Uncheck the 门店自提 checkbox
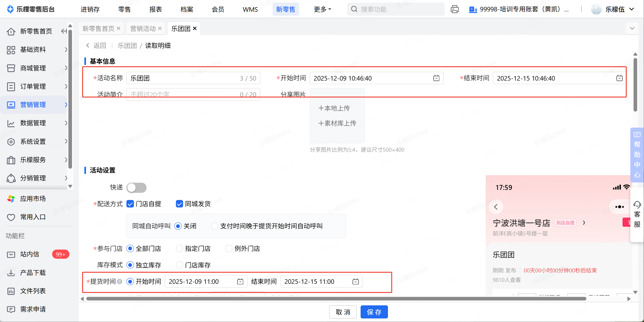This screenshot has width=644, height=322. pos(130,204)
